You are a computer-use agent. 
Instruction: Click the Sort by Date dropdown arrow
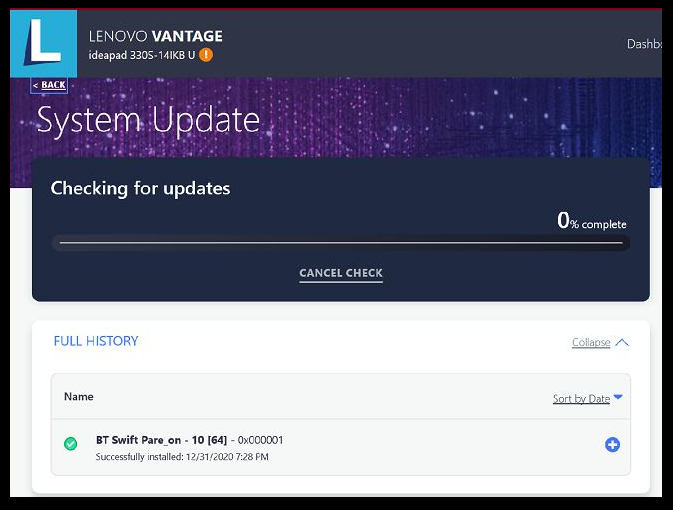pyautogui.click(x=618, y=397)
